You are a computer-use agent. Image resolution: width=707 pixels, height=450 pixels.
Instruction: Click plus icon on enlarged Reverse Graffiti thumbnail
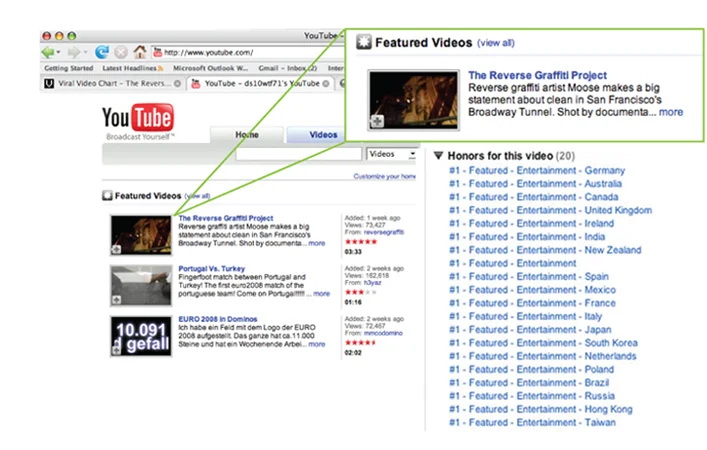(377, 121)
